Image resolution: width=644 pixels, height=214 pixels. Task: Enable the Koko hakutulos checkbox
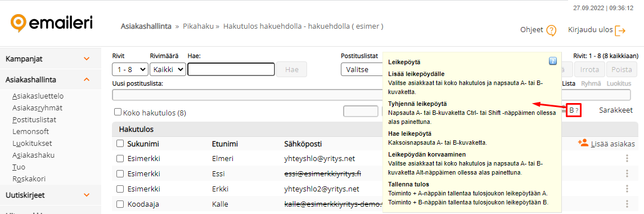pyautogui.click(x=118, y=112)
